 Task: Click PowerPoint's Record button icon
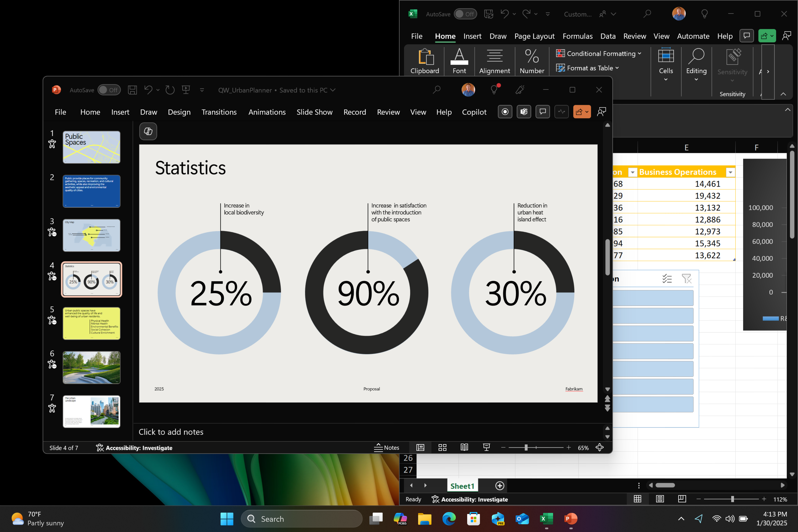click(505, 112)
